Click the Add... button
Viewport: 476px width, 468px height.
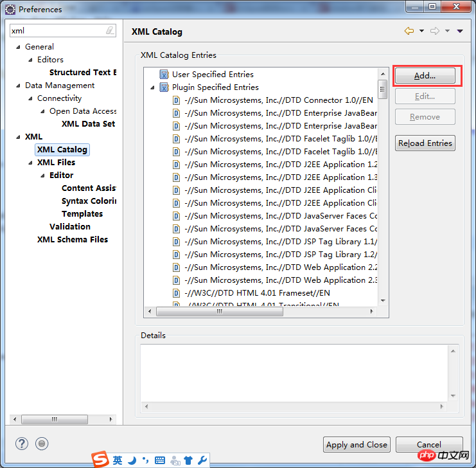pos(425,76)
